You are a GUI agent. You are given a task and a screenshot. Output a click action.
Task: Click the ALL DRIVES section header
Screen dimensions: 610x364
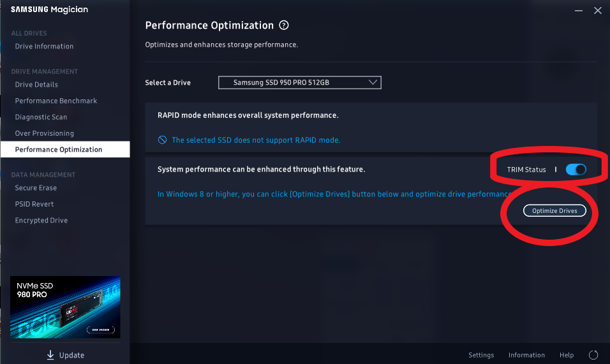click(29, 33)
